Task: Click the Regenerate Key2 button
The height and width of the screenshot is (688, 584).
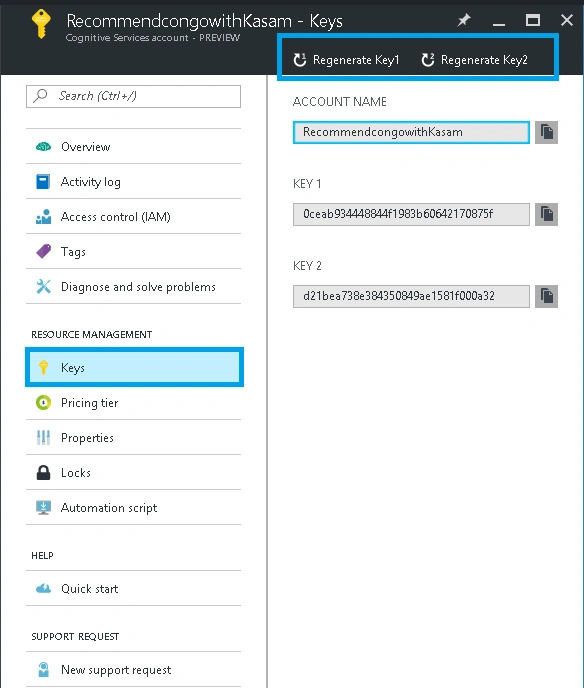Action: click(x=474, y=60)
